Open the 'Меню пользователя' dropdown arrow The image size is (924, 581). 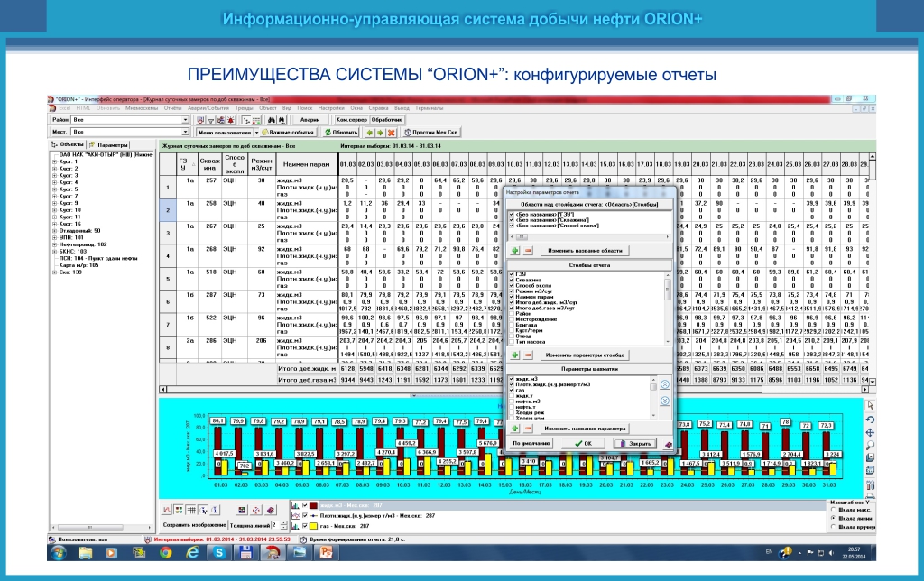(256, 133)
